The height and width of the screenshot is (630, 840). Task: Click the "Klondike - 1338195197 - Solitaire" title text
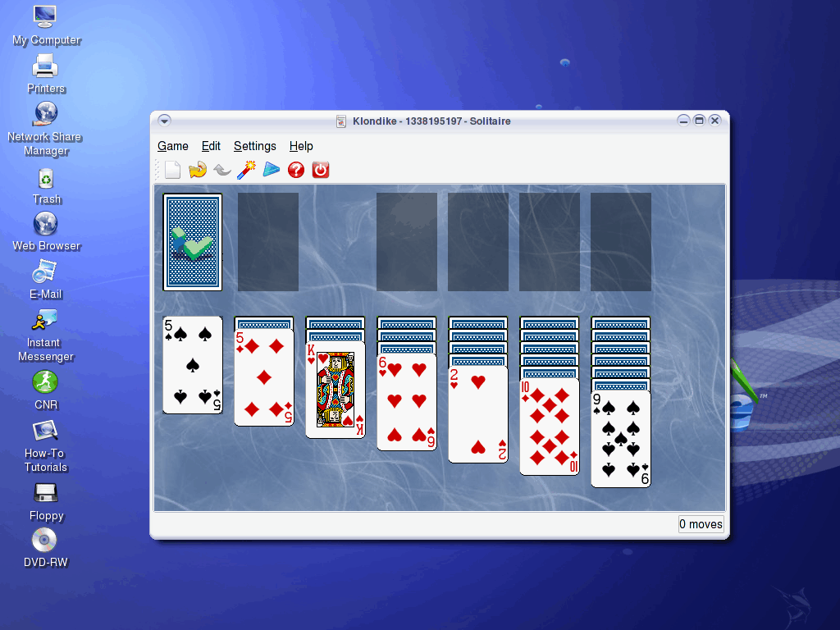point(431,121)
